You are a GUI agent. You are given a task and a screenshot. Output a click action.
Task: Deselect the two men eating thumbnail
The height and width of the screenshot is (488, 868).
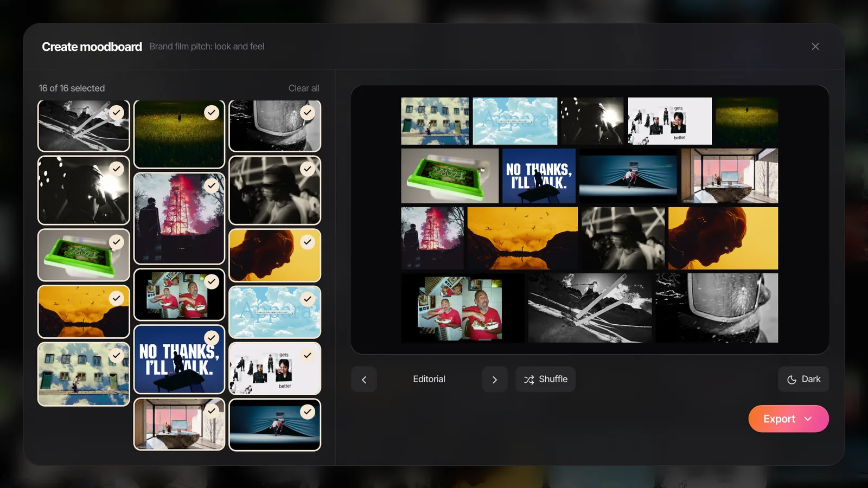pos(212,281)
